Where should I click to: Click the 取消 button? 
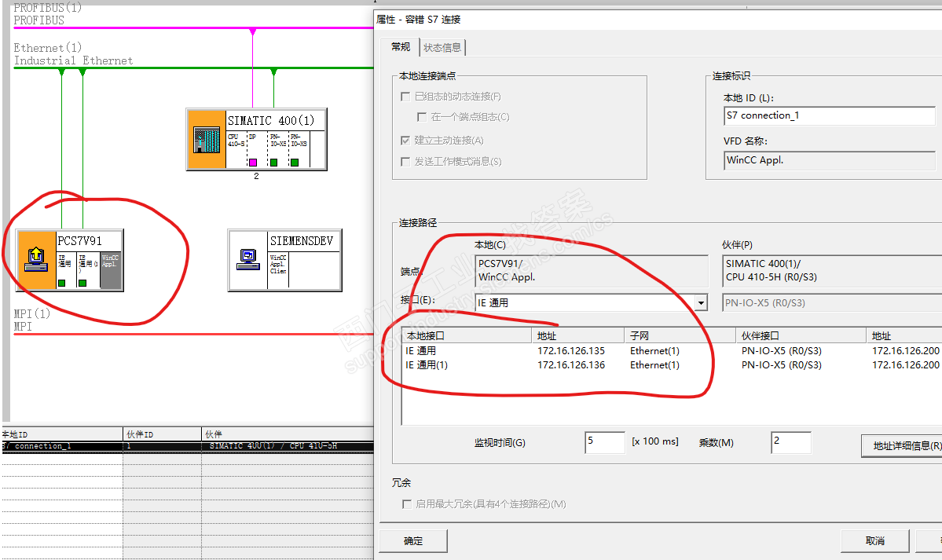[x=874, y=541]
